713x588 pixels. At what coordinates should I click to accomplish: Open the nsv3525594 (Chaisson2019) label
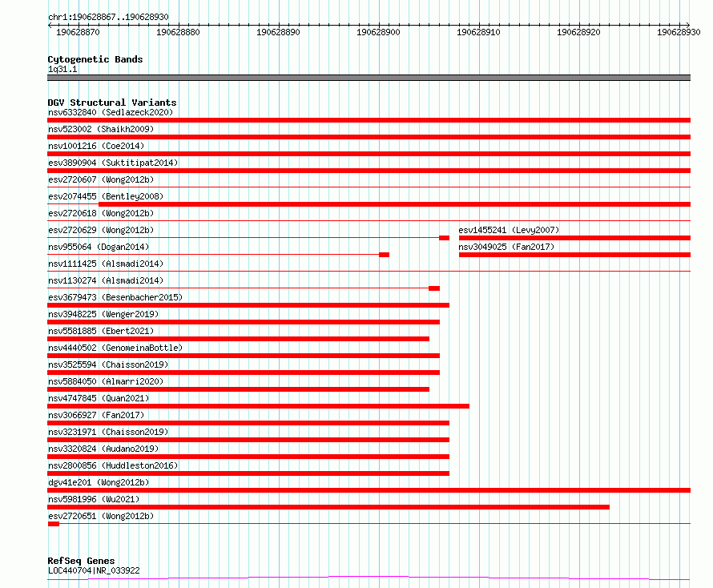(108, 364)
